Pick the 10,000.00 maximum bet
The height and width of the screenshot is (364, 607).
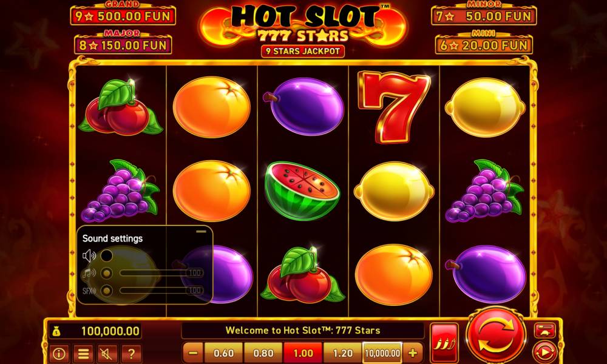[x=382, y=353]
